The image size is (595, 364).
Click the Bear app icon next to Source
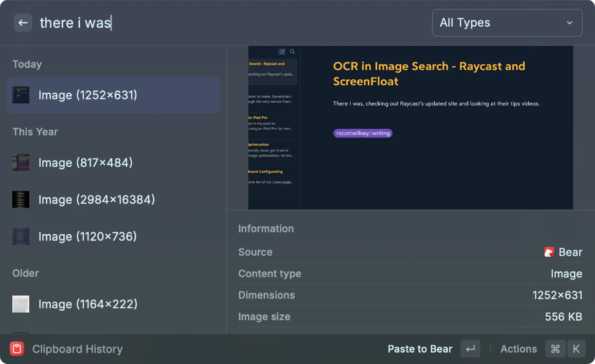(x=549, y=252)
